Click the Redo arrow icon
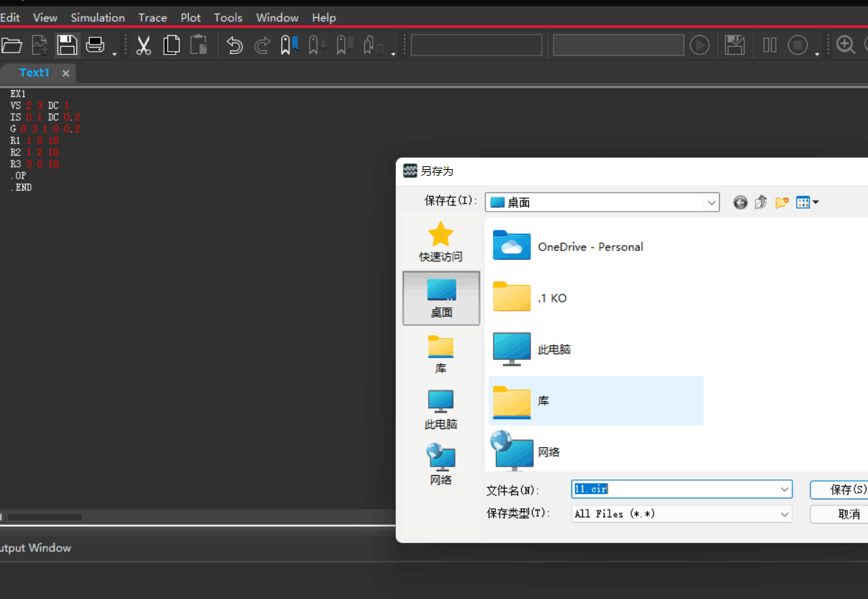The image size is (868, 599). [x=262, y=45]
